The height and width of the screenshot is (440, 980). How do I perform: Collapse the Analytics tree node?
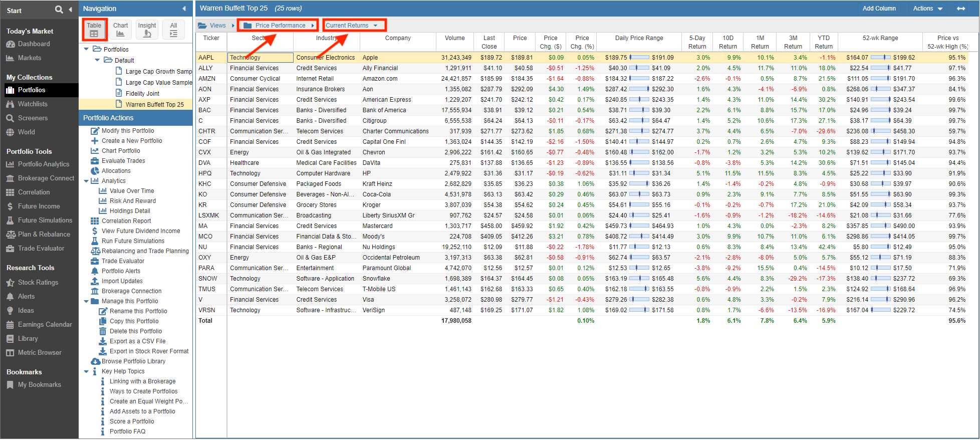pyautogui.click(x=87, y=181)
